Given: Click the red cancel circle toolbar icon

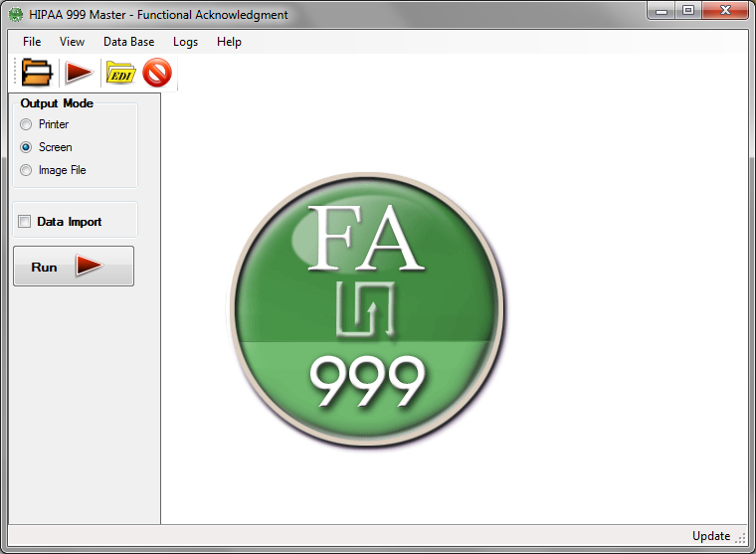Looking at the screenshot, I should pyautogui.click(x=157, y=73).
